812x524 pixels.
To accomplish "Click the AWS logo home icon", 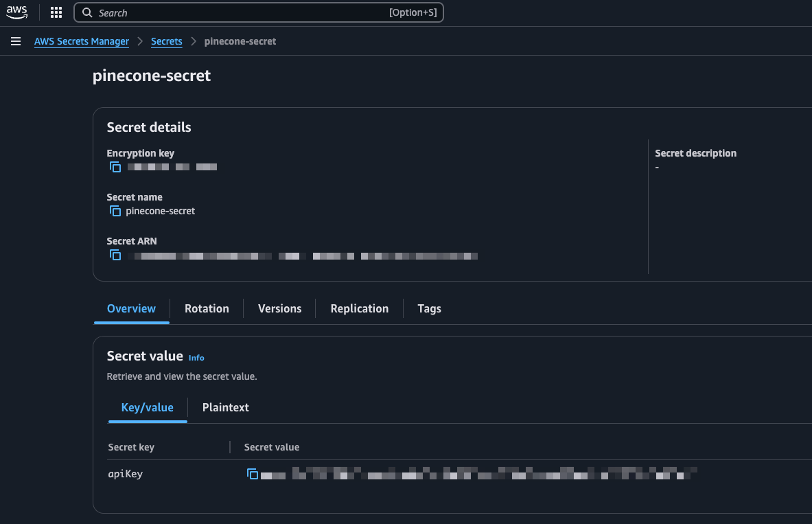I will tap(16, 12).
